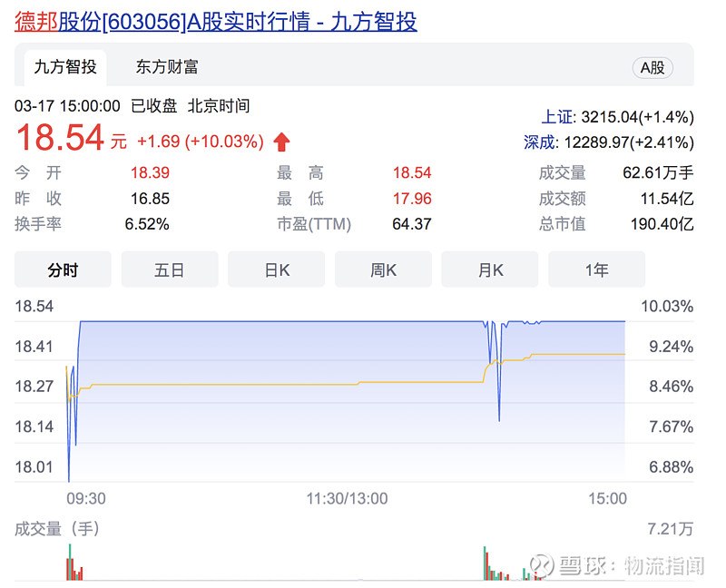Open the 德邦股份[603056]A股实时行情 title link
726x588 pixels.
216,21
